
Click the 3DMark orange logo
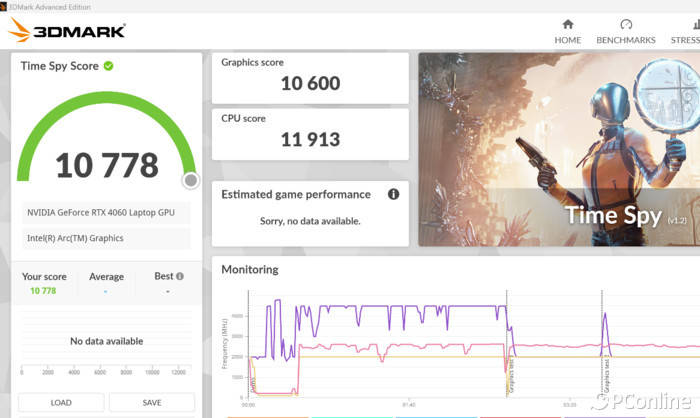pyautogui.click(x=20, y=31)
